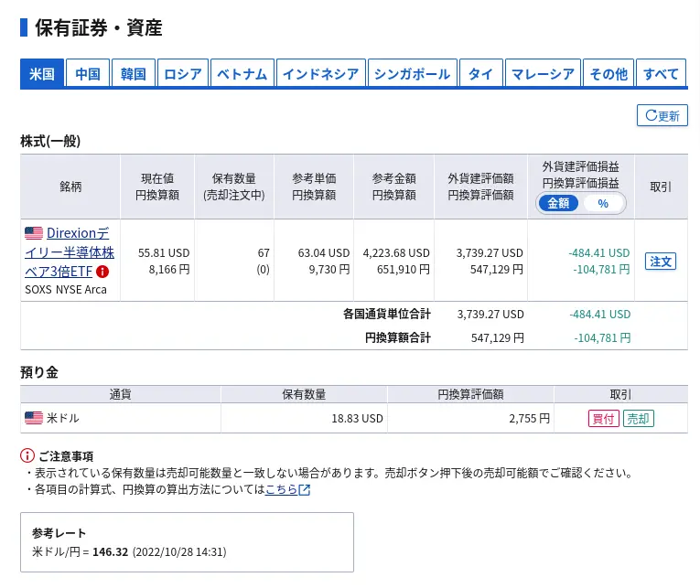Open the その他 tab
700x588 pixels.
608,73
